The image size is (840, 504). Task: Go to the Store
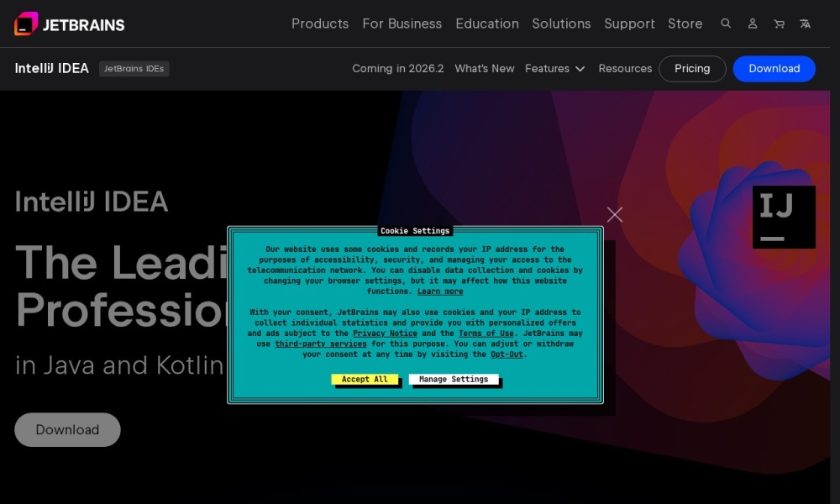point(685,24)
